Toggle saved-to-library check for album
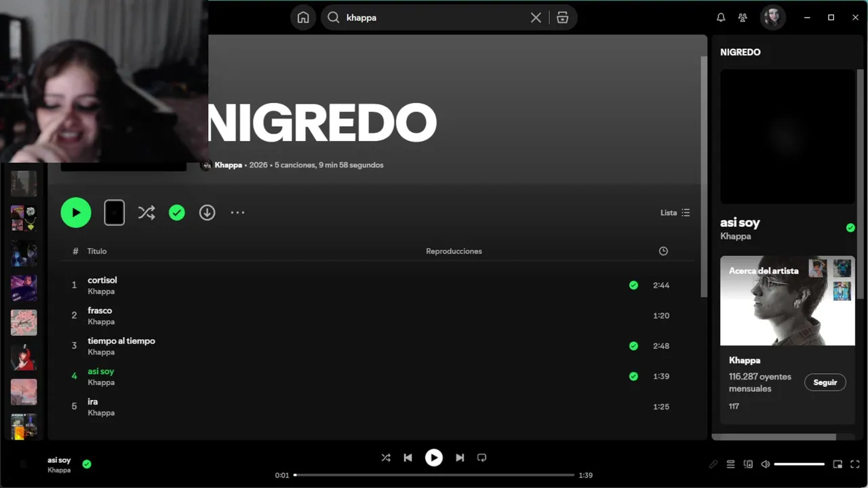 point(177,213)
